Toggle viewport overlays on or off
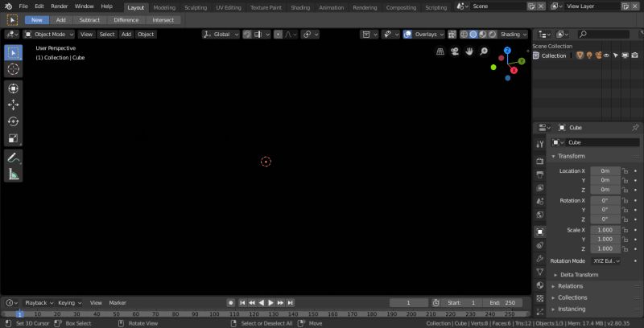The width and height of the screenshot is (644, 328). coord(407,35)
